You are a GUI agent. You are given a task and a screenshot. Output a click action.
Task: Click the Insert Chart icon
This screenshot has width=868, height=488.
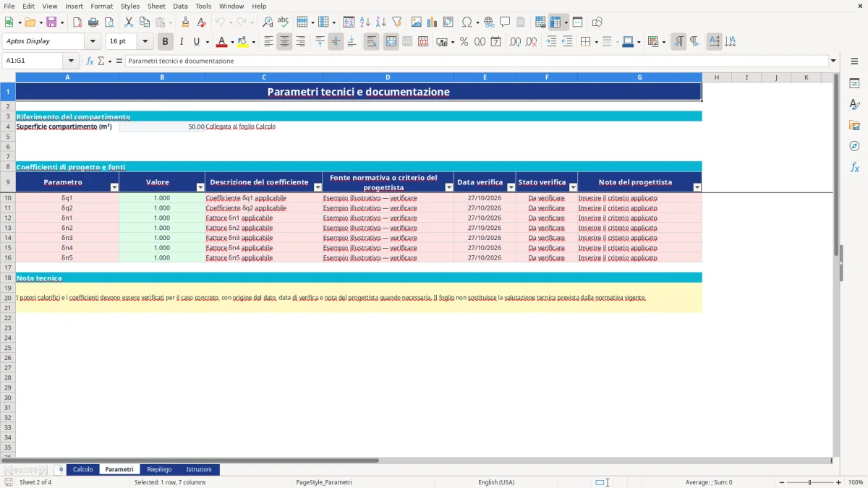pyautogui.click(x=432, y=22)
